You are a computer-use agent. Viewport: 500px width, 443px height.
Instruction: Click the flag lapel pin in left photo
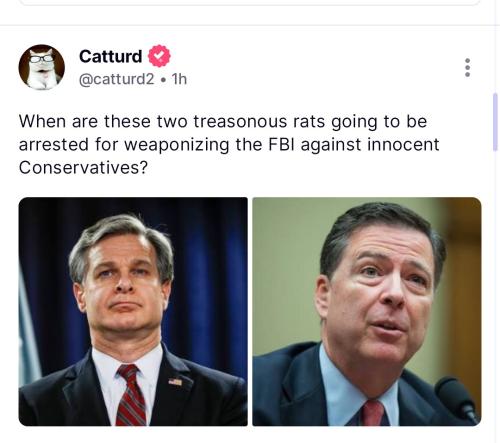175,382
